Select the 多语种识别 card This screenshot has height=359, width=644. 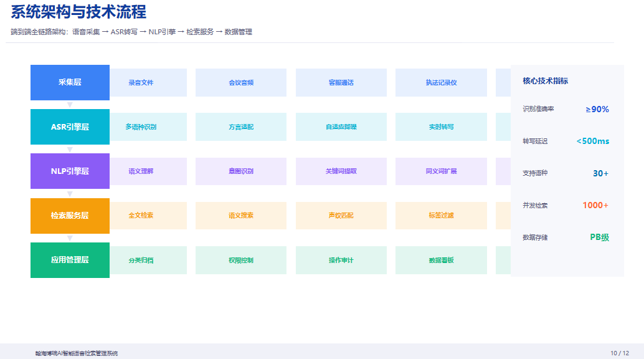pyautogui.click(x=148, y=127)
